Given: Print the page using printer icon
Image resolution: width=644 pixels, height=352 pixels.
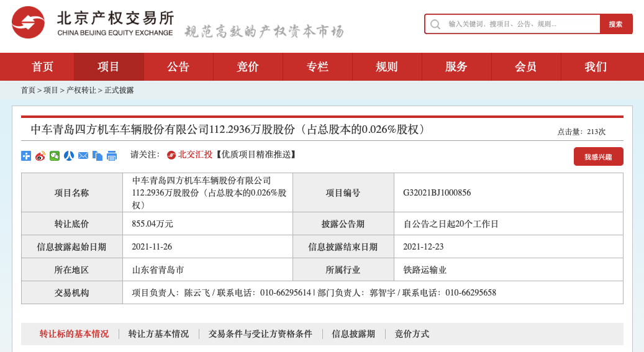Looking at the screenshot, I should [x=112, y=156].
